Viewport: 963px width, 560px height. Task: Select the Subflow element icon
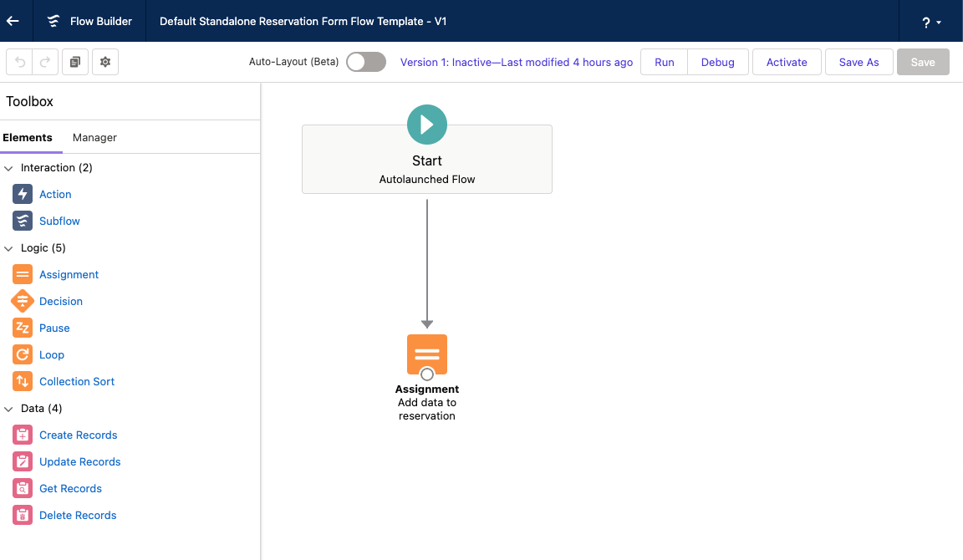pos(23,221)
